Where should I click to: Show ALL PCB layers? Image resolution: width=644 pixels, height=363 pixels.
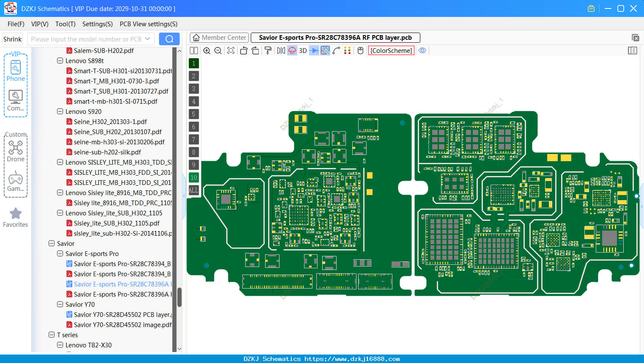pyautogui.click(x=194, y=190)
